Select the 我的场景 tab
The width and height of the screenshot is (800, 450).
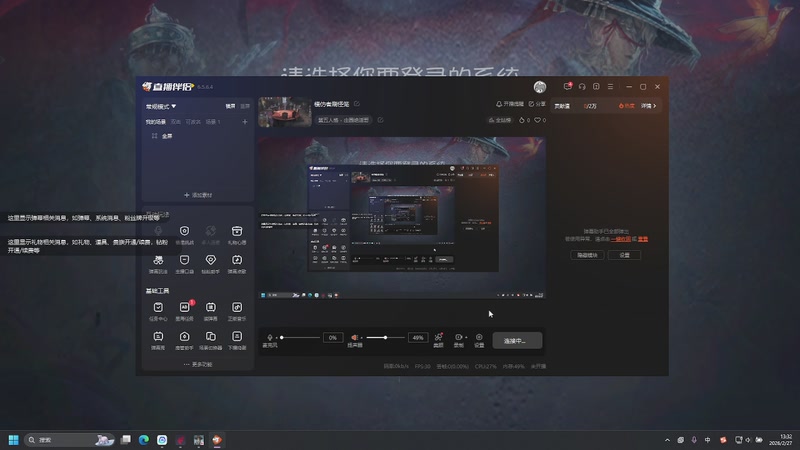click(156, 122)
